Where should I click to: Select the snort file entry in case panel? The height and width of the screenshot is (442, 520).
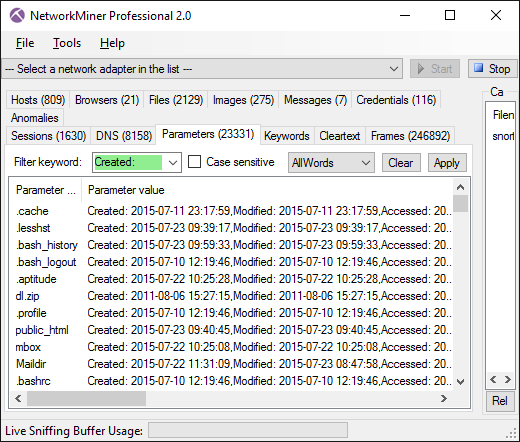coord(503,136)
